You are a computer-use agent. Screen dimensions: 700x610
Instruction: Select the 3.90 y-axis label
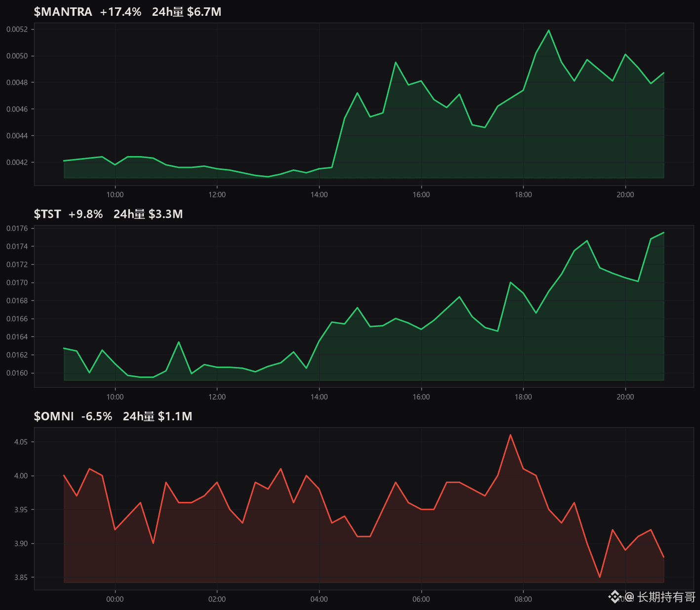point(21,544)
